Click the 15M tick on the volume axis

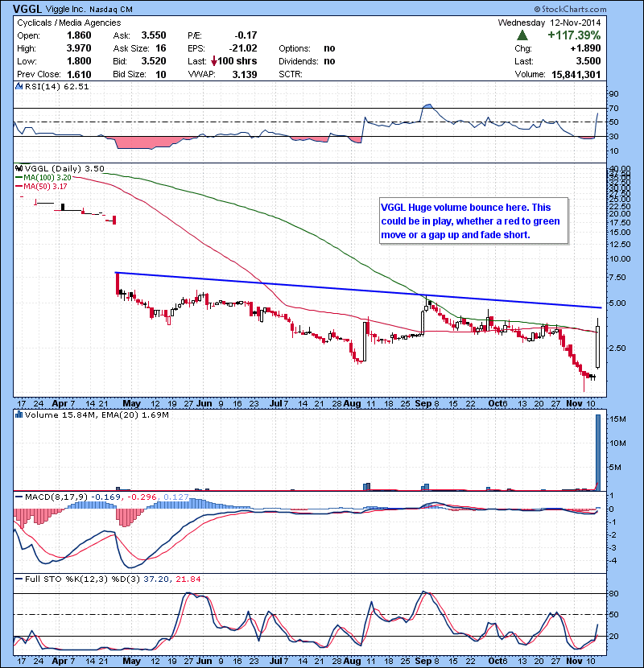(x=617, y=419)
